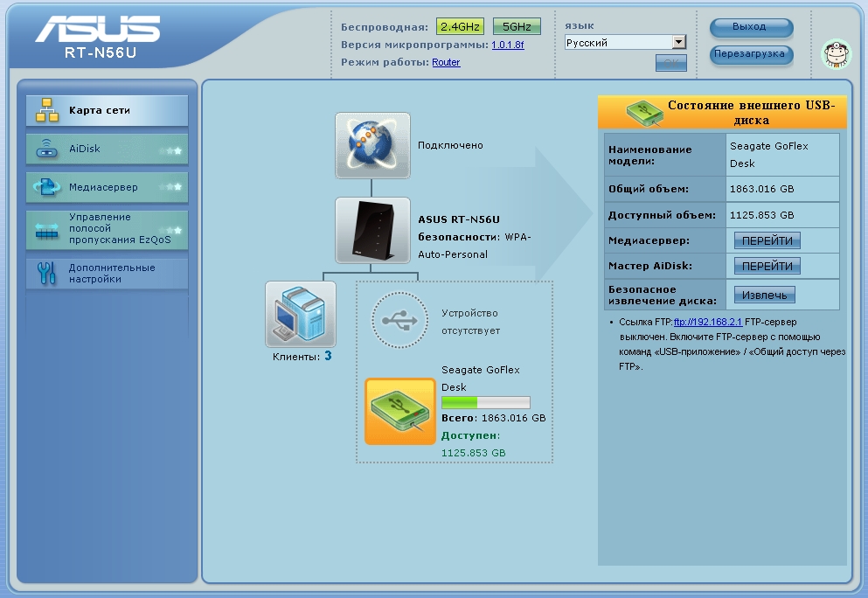This screenshot has width=868, height=598.
Task: Click the USB disk icon in status header
Action: [645, 112]
